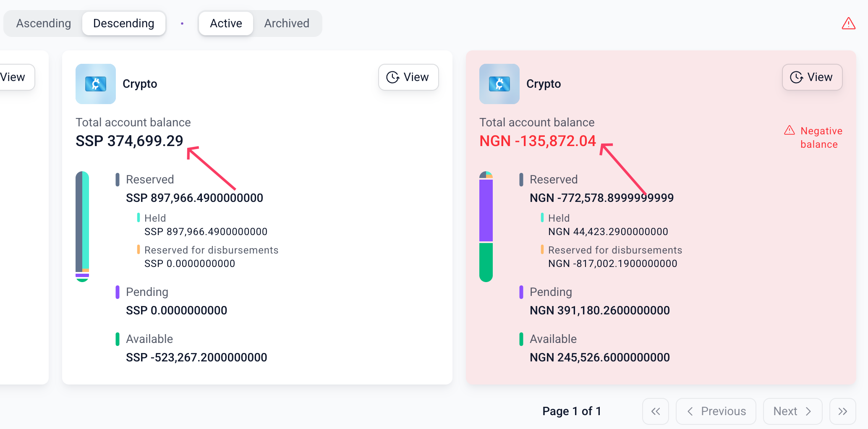Viewport: 868px width, 429px height.
Task: Select Ascending sort order
Action: tap(44, 24)
